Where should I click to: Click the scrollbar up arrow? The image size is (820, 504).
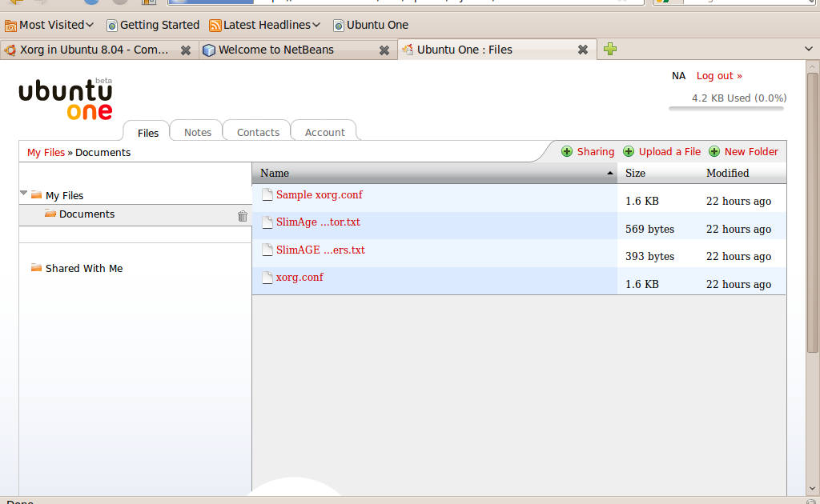812,66
